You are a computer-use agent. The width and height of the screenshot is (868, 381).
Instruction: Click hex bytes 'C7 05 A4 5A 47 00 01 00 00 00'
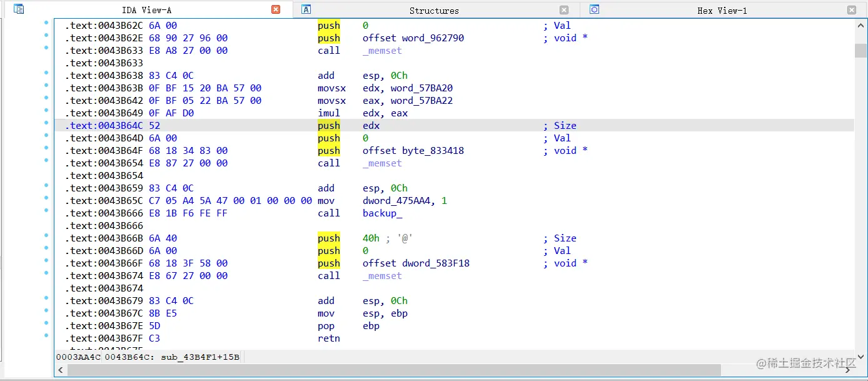pos(230,201)
